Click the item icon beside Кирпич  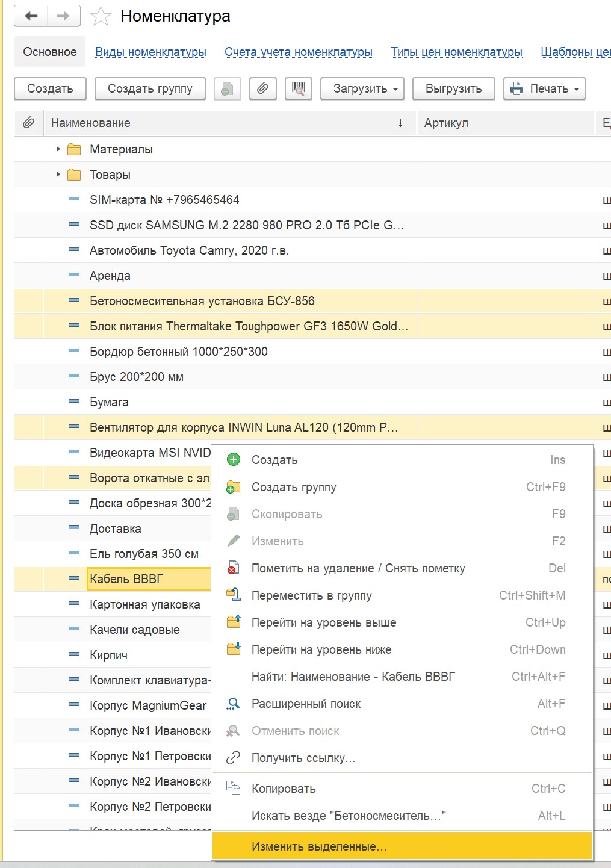[74, 654]
